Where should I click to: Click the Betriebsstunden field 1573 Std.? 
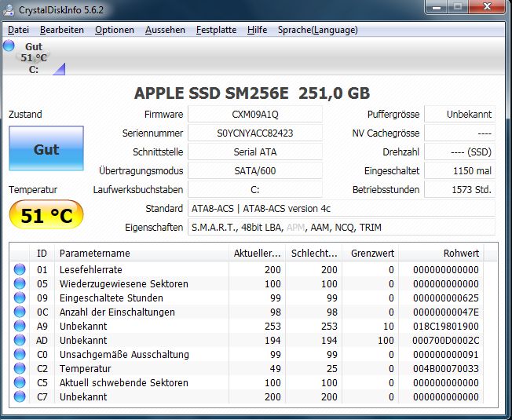point(459,190)
